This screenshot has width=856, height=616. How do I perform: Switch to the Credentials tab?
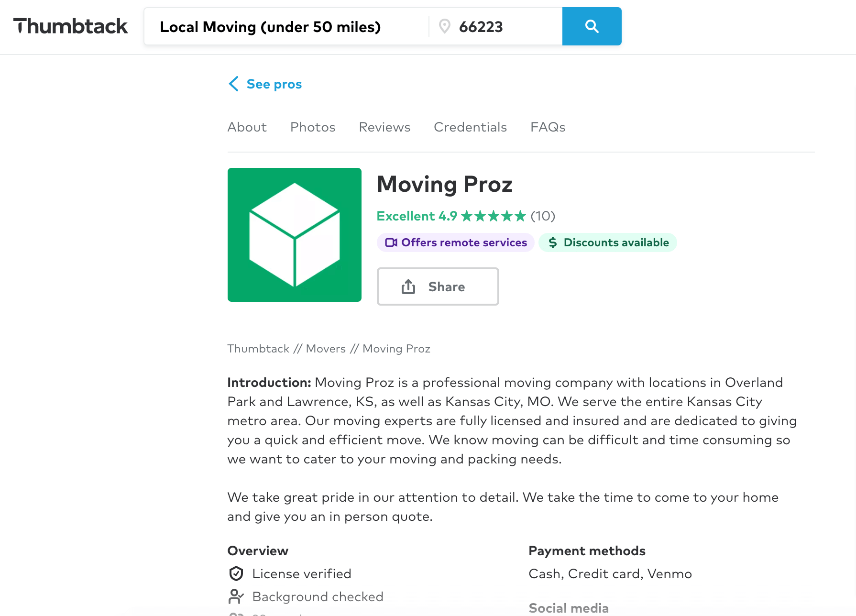coord(470,127)
